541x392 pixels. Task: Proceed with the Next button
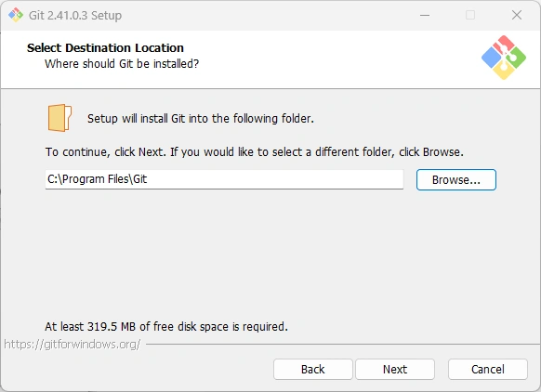click(x=395, y=370)
